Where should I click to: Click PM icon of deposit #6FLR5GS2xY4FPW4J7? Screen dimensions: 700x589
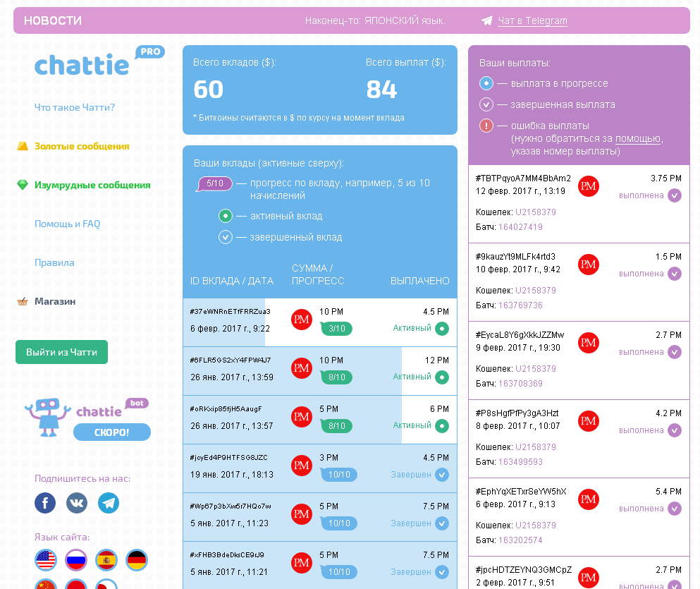301,368
